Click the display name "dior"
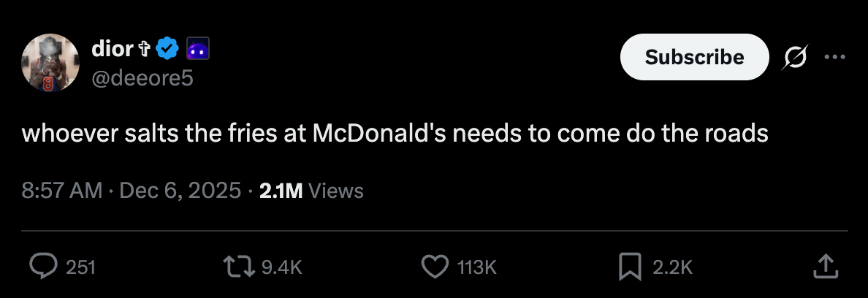Viewport: 868px width, 298px height. [x=112, y=49]
